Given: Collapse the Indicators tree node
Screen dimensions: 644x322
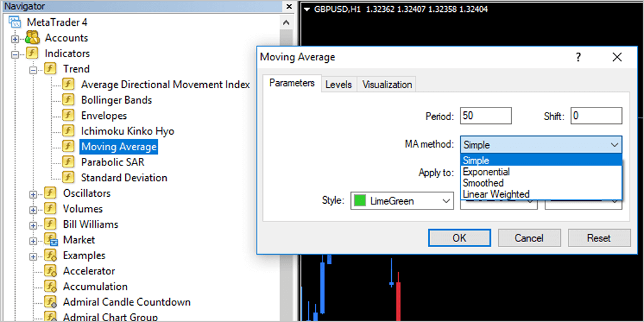Looking at the screenshot, I should coord(16,55).
